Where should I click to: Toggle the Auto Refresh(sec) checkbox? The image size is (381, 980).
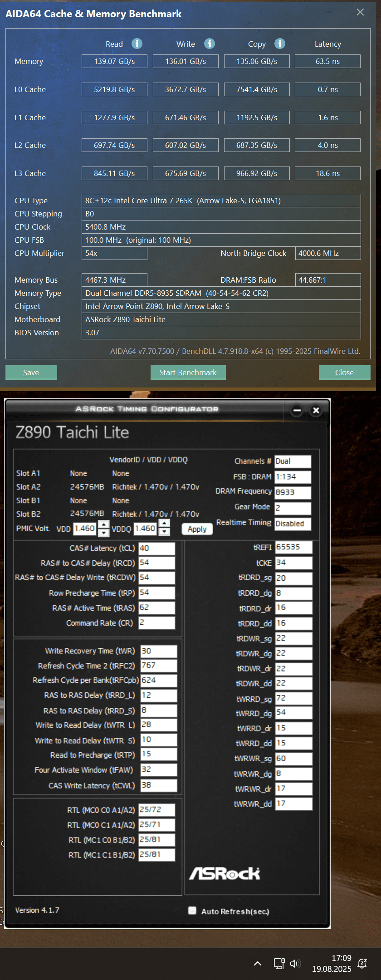click(192, 911)
